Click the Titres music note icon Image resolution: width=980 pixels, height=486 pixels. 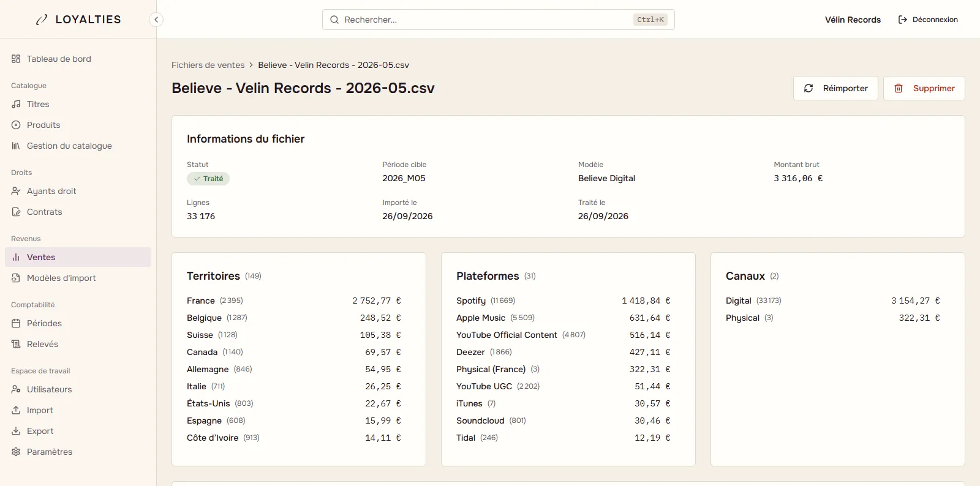(16, 104)
